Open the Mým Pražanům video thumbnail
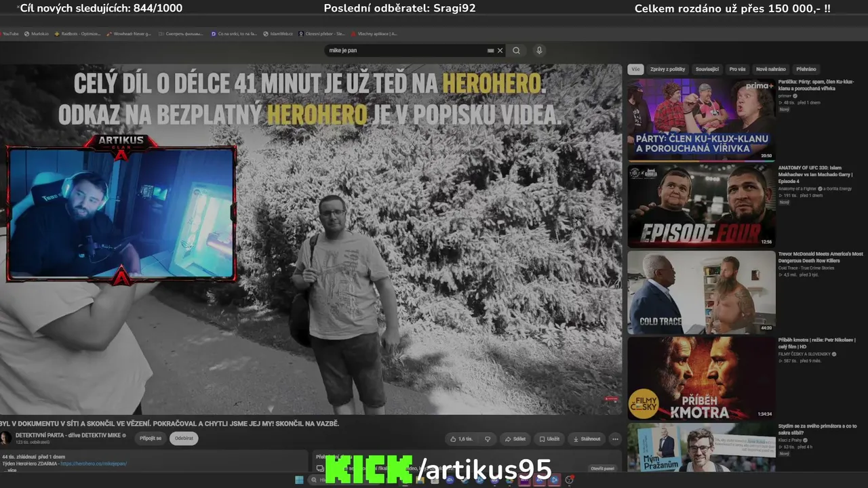 (x=701, y=447)
